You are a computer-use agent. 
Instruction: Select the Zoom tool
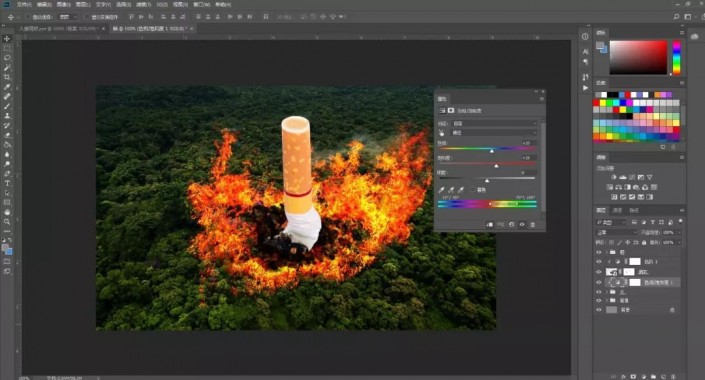tap(7, 221)
